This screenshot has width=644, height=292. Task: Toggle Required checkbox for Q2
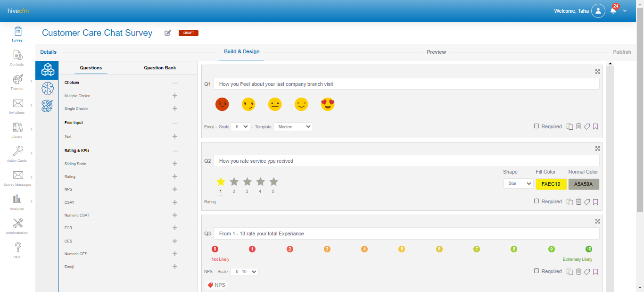click(537, 201)
